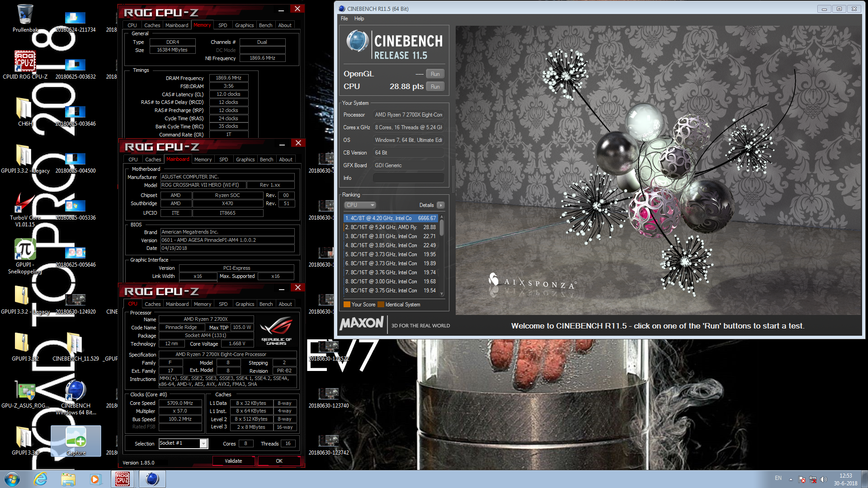The image size is (868, 488).
Task: Click motherboard model ROG CROSSHAIR VII HERO
Action: [203, 185]
